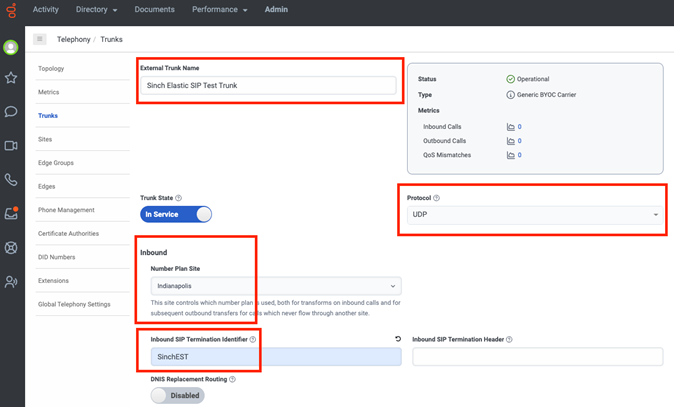
Task: Open the chat bubble icon
Action: [x=11, y=112]
